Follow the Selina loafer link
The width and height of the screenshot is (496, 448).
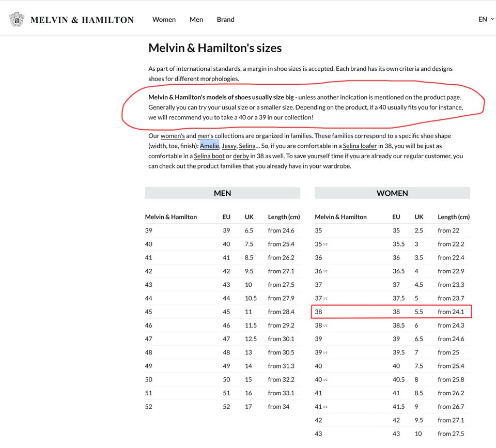tap(360, 146)
